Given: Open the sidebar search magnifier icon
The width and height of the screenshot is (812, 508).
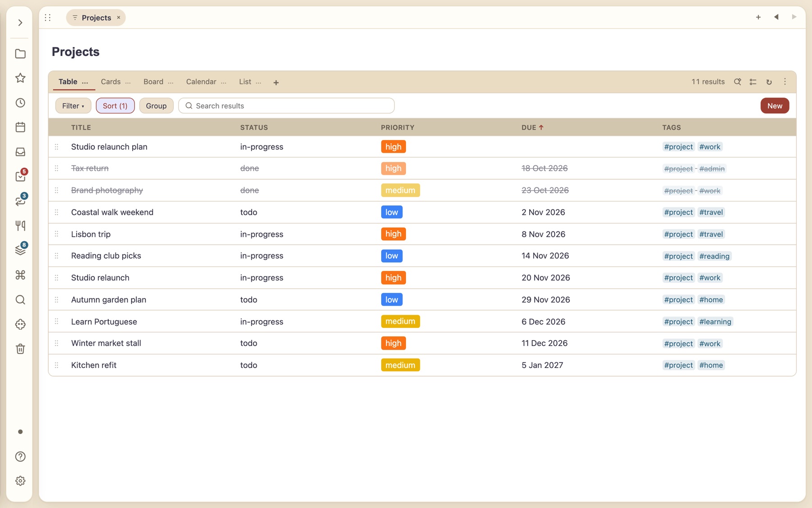Looking at the screenshot, I should pos(20,300).
